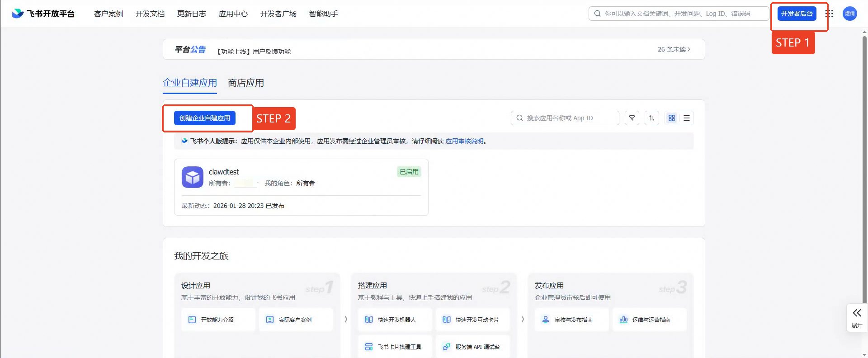Screen dimensions: 868x358
Task: Open the clawdtest app cube icon
Action: (x=193, y=177)
